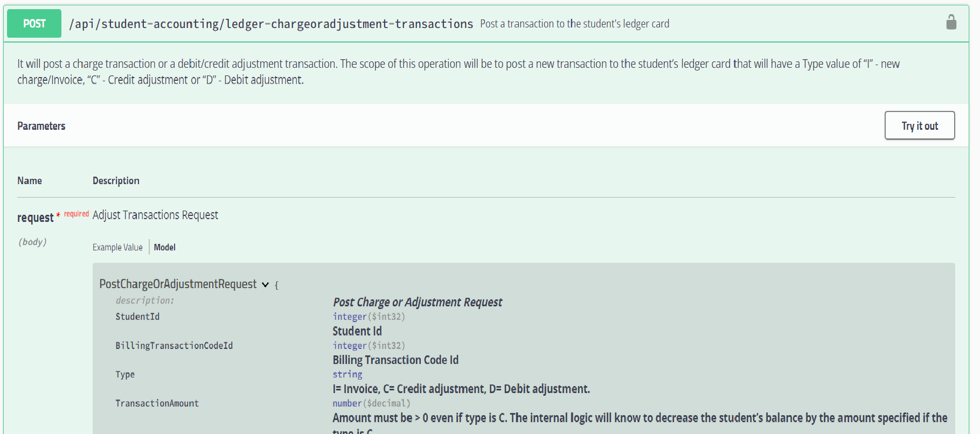Collapse the PostChargeOrAdjustmentRequest model chevron
980x434 pixels.
265,285
